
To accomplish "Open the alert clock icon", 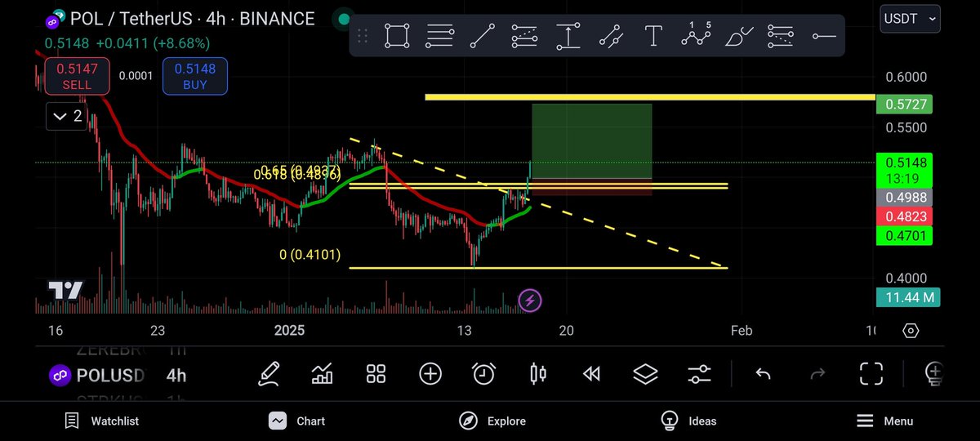I will [x=484, y=374].
